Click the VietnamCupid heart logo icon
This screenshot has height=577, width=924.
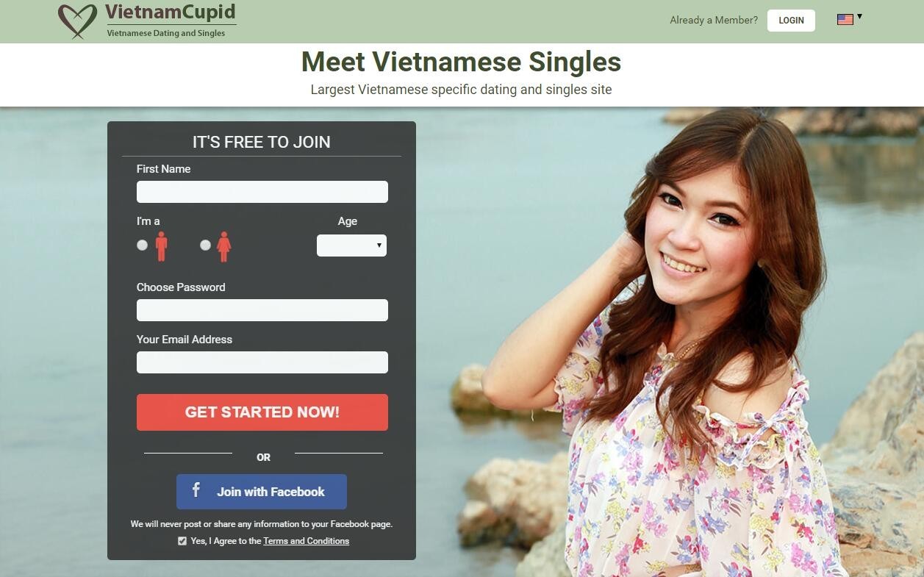click(77, 21)
